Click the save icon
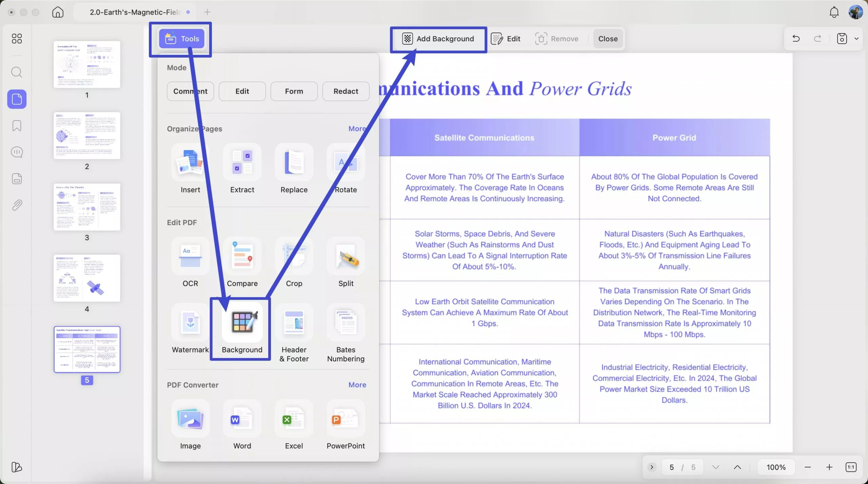This screenshot has width=868, height=484. coord(842,39)
